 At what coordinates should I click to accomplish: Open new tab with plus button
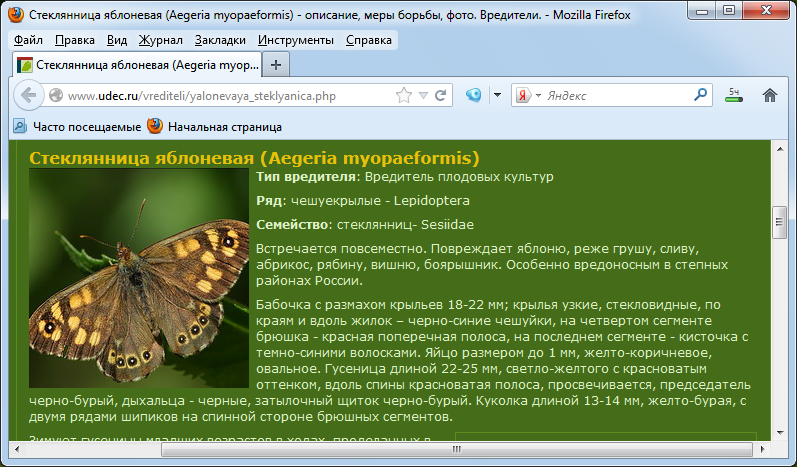276,64
